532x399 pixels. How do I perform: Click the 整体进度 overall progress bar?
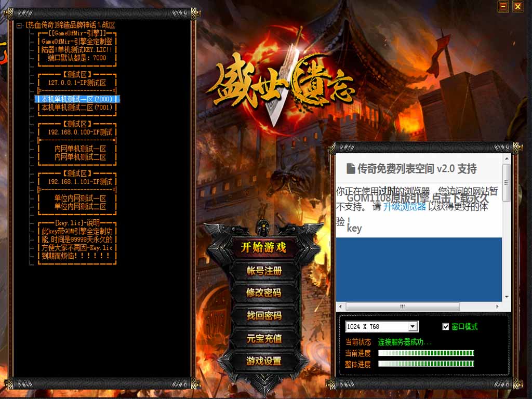tap(426, 364)
